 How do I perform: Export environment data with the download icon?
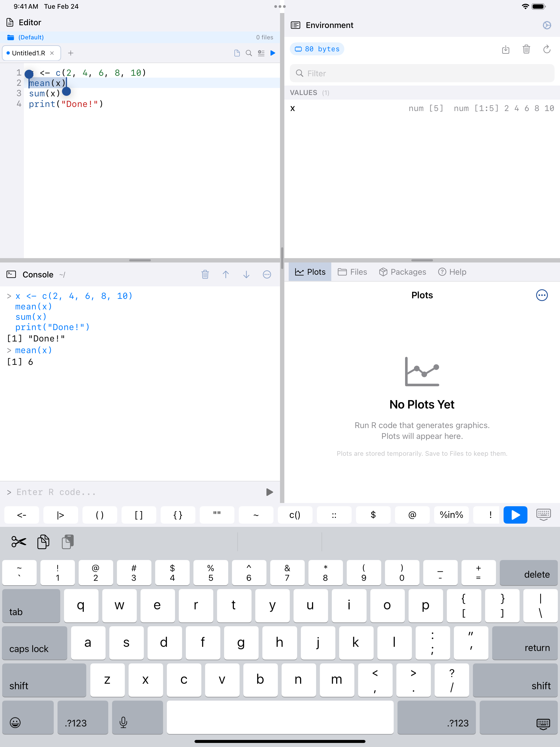pyautogui.click(x=506, y=50)
